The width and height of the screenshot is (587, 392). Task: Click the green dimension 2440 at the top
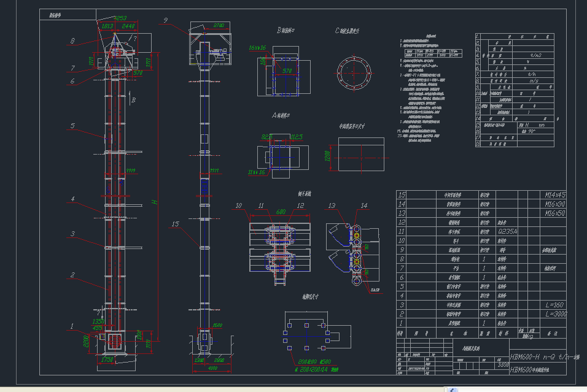[x=128, y=26]
